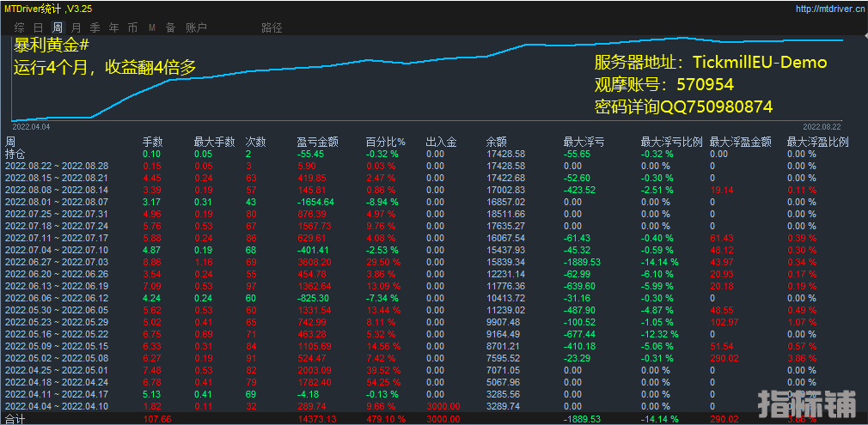This screenshot has width=868, height=425.
Task: Select the 周 weekly tab
Action: [x=58, y=27]
